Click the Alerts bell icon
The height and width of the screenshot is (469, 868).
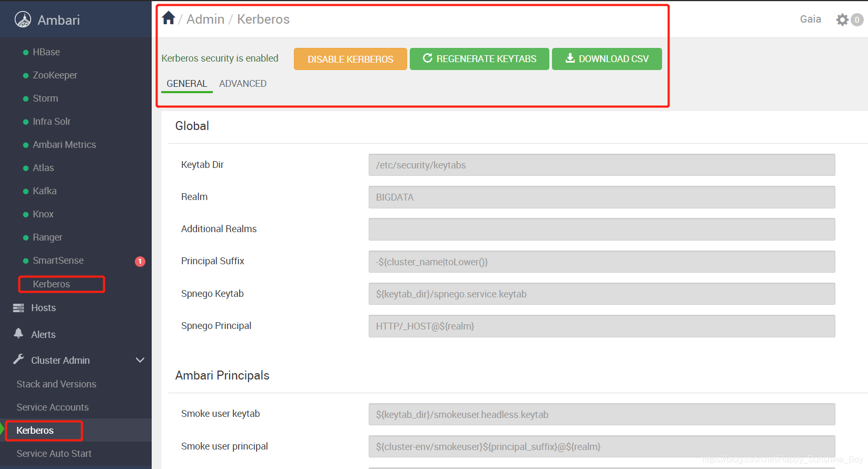tap(18, 334)
